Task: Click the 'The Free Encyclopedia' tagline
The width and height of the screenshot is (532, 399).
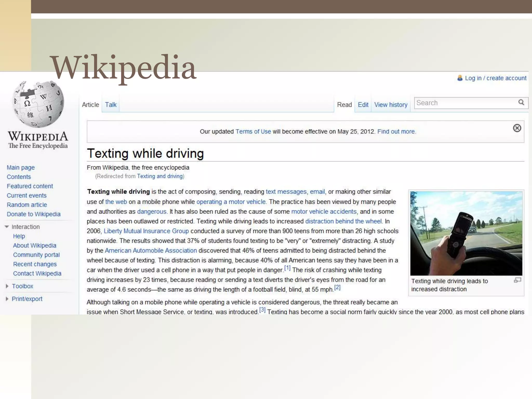Action: pos(38,146)
